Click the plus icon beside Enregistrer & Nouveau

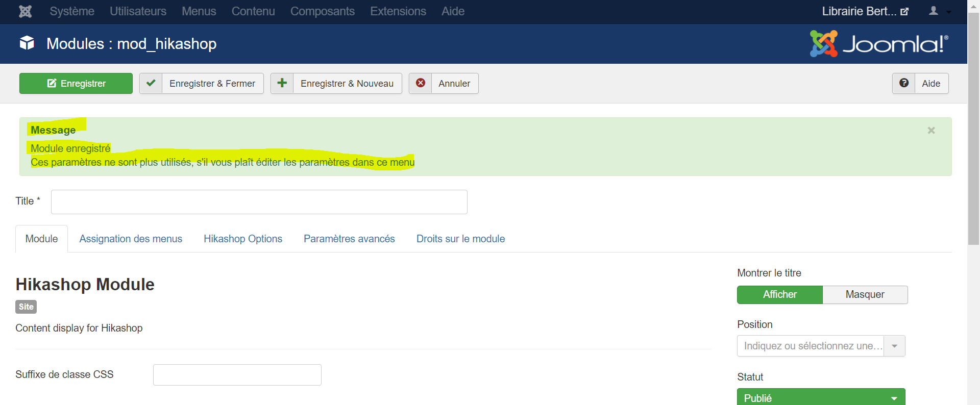(x=282, y=83)
